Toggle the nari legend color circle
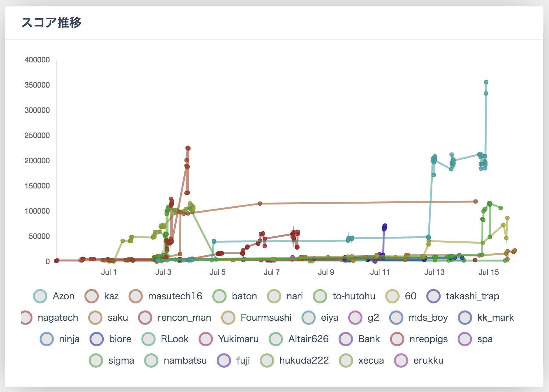The width and height of the screenshot is (549, 392). (x=274, y=296)
